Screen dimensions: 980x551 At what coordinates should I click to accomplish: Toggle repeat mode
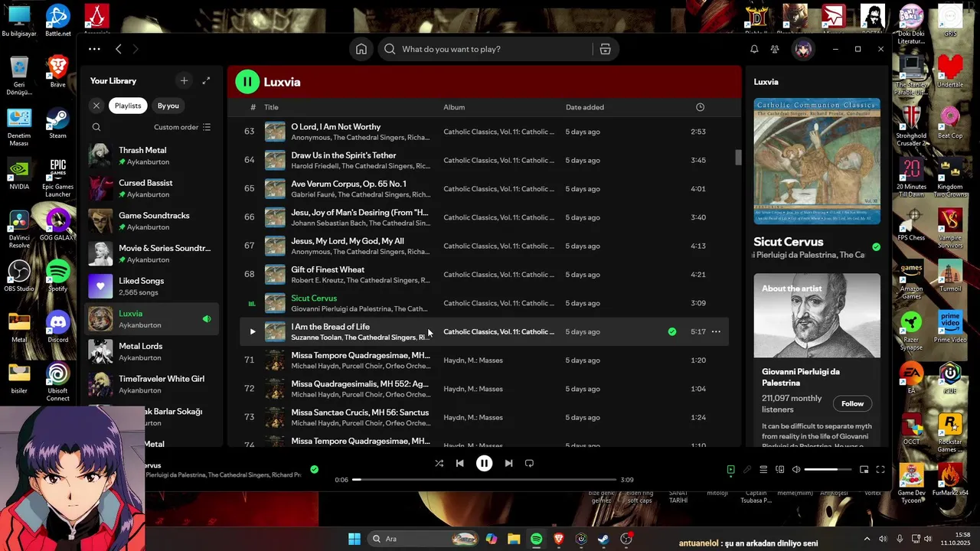529,463
